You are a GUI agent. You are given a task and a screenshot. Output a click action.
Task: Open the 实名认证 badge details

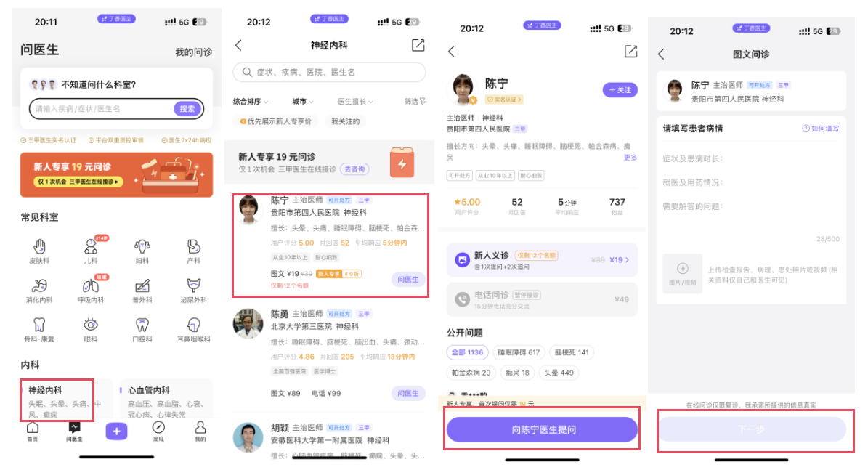pos(504,100)
